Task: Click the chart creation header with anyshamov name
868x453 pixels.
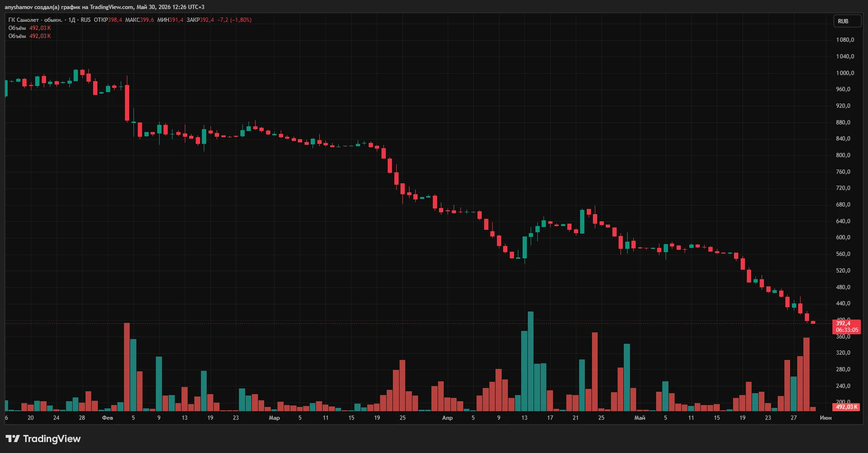Action: [x=105, y=7]
